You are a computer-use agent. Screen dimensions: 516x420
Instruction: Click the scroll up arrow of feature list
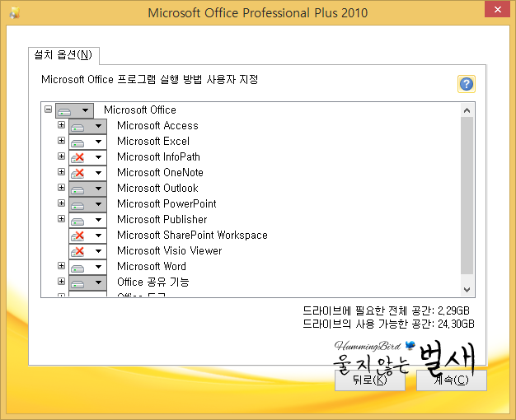(467, 110)
